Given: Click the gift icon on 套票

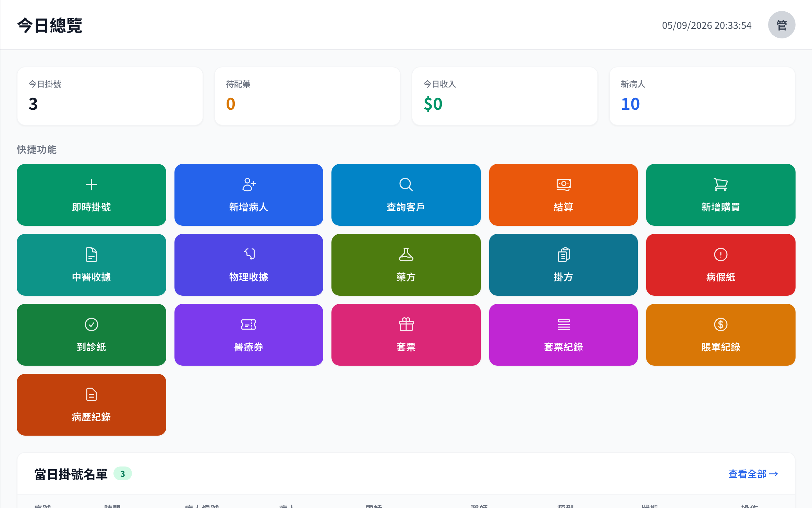Looking at the screenshot, I should pos(406,324).
